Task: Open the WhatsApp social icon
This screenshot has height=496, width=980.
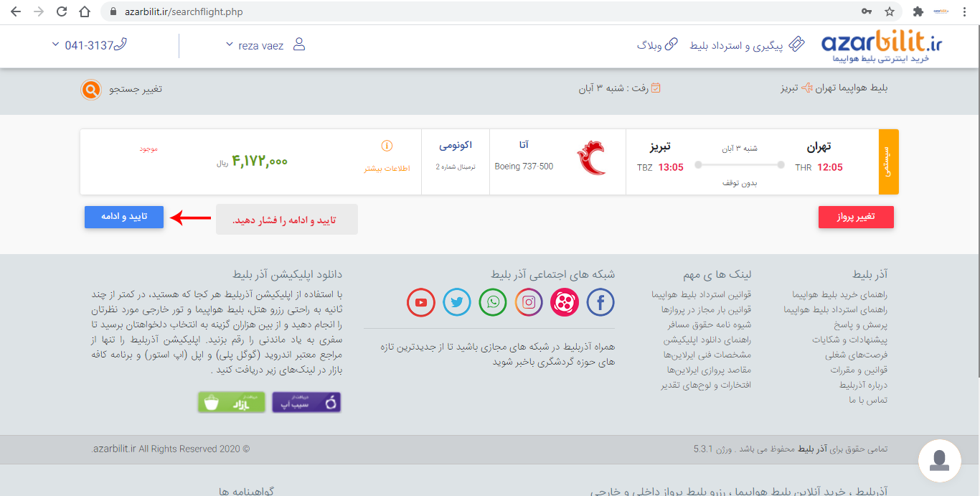Action: click(x=493, y=302)
